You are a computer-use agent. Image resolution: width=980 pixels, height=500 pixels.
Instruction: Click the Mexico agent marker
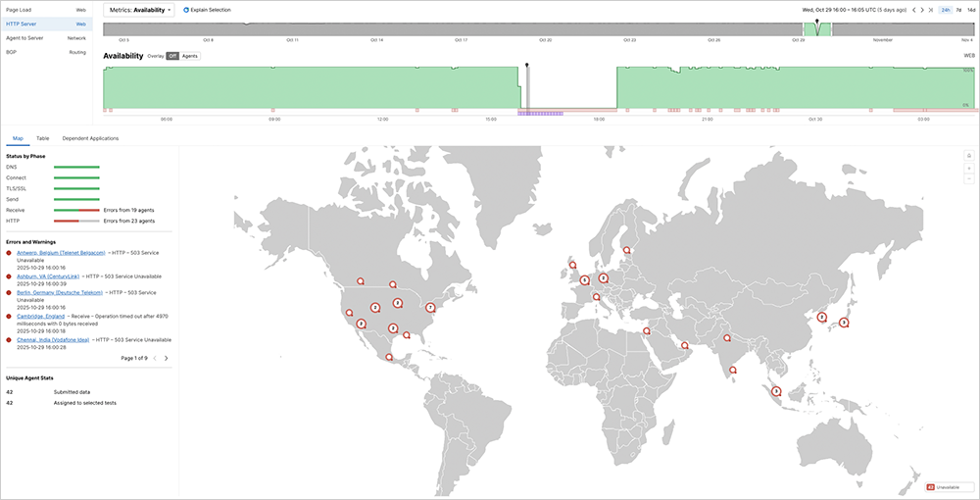pos(389,357)
